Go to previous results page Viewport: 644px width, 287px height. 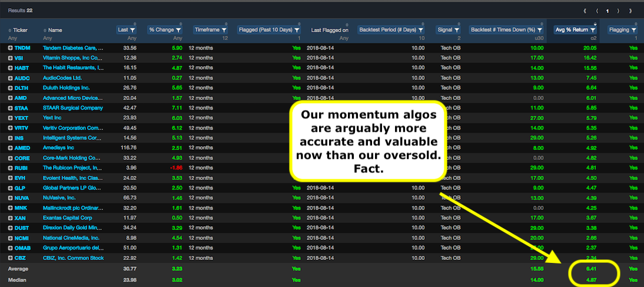pyautogui.click(x=596, y=11)
